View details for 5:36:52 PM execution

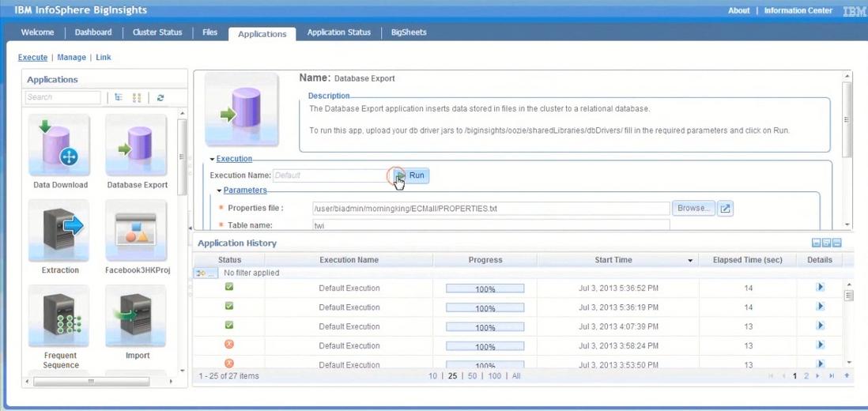[x=821, y=287]
